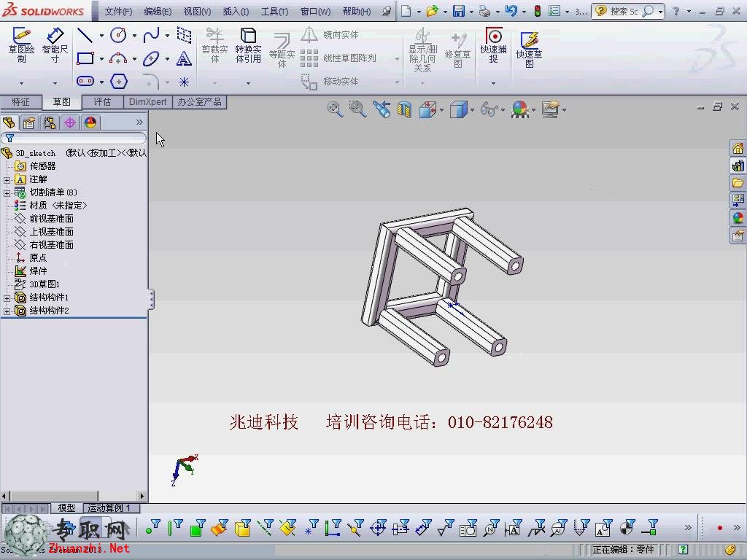
Task: Toggle the Filter Solid Bodies filter
Action: click(242, 528)
